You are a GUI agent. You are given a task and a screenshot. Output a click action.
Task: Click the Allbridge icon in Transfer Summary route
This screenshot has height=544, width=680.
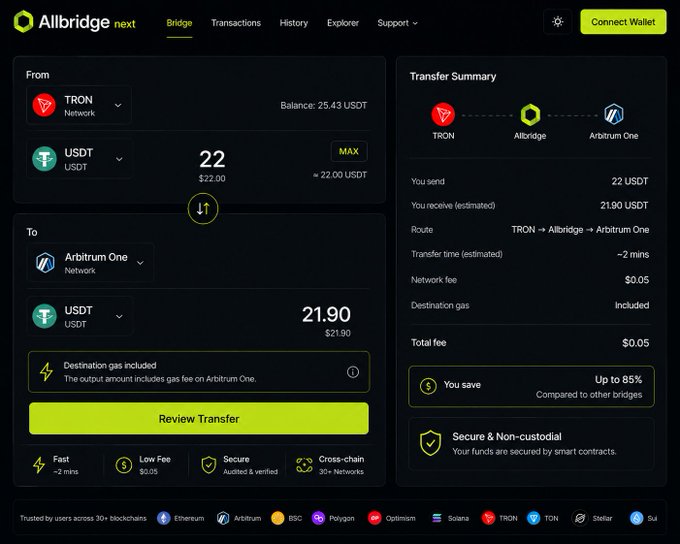(530, 115)
